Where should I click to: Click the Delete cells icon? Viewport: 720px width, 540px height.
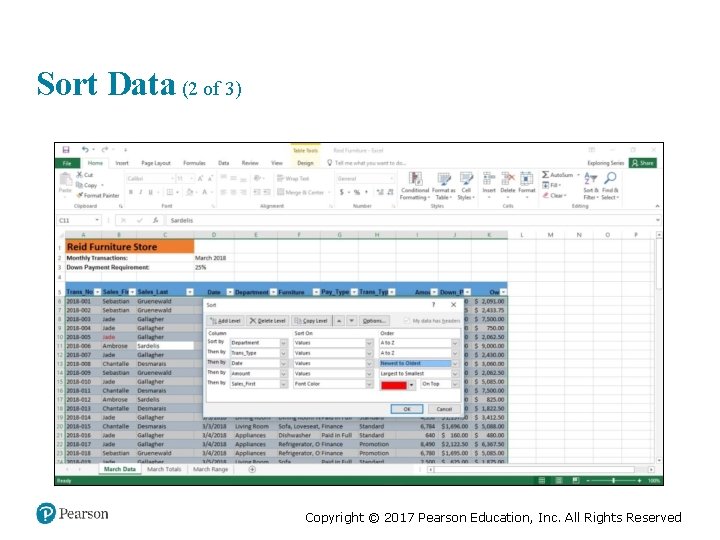[x=508, y=178]
